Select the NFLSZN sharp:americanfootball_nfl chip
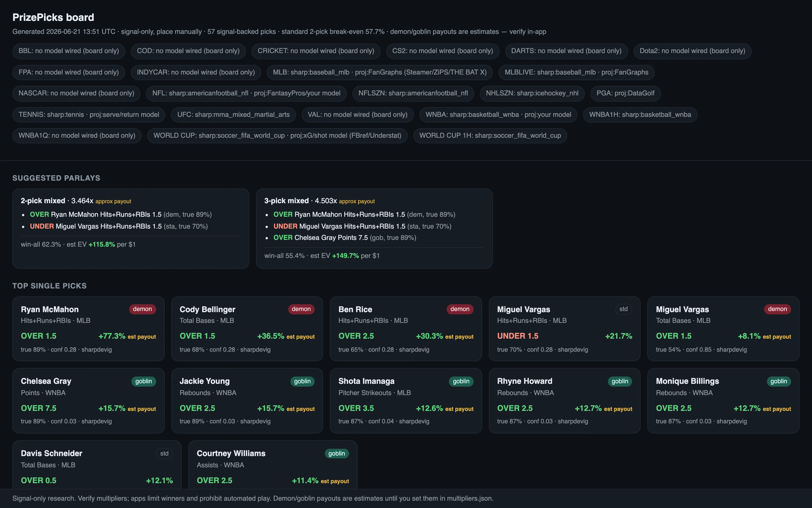The height and width of the screenshot is (508, 812). click(x=413, y=93)
